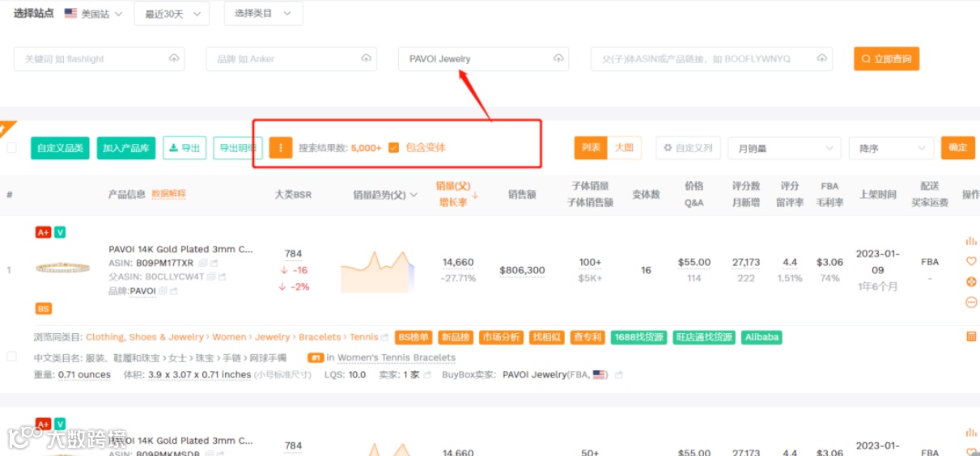Open external link for ASIN B09PM17TXR

pos(214,263)
